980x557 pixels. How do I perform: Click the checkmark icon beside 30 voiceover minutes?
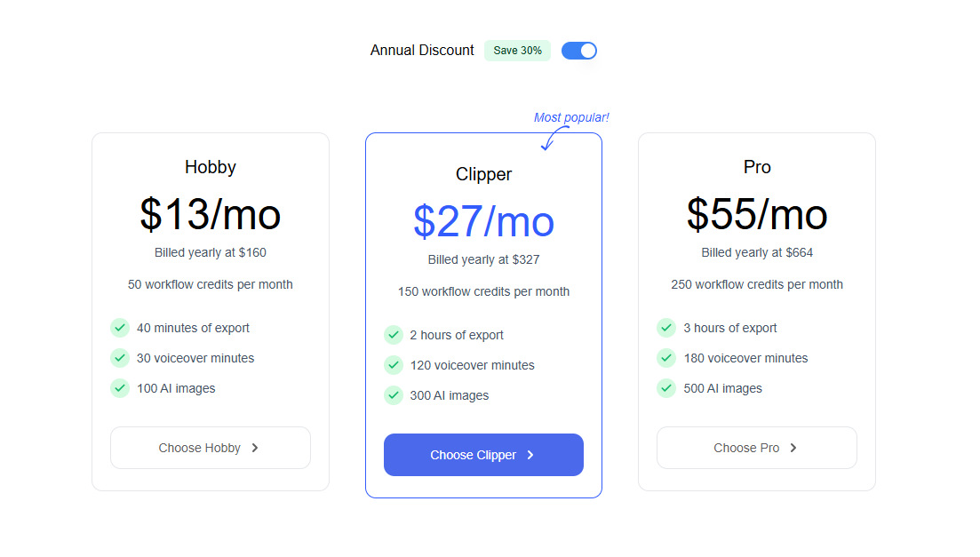pos(120,358)
